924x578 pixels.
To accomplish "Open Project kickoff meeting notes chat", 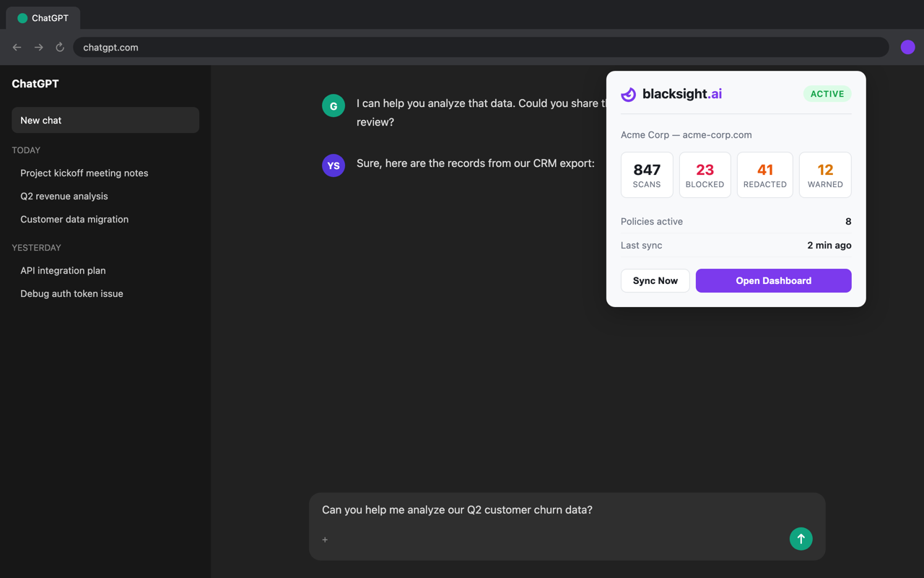I will [105, 173].
